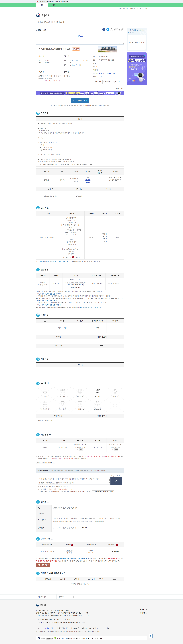The image size is (183, 644).
Task: Click the 고용24 입사지원 button under 접수방법
Action: (75, 287)
